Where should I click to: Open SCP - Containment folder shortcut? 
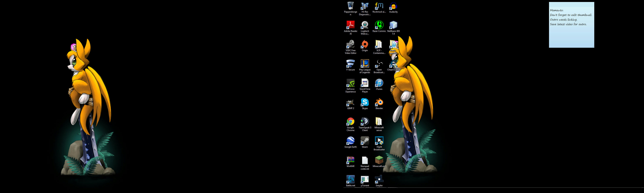(x=379, y=47)
